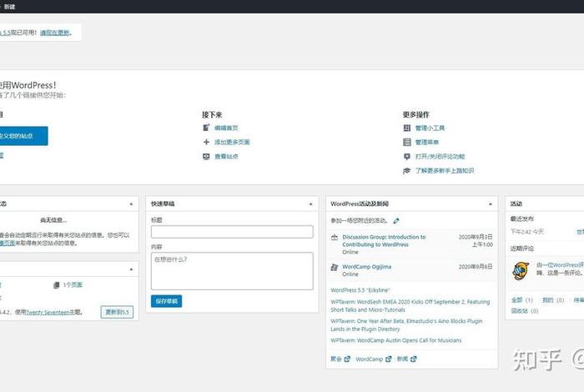The width and height of the screenshot is (584, 392).
Task: Click the pencil icon to edit event location
Action: coord(396,221)
